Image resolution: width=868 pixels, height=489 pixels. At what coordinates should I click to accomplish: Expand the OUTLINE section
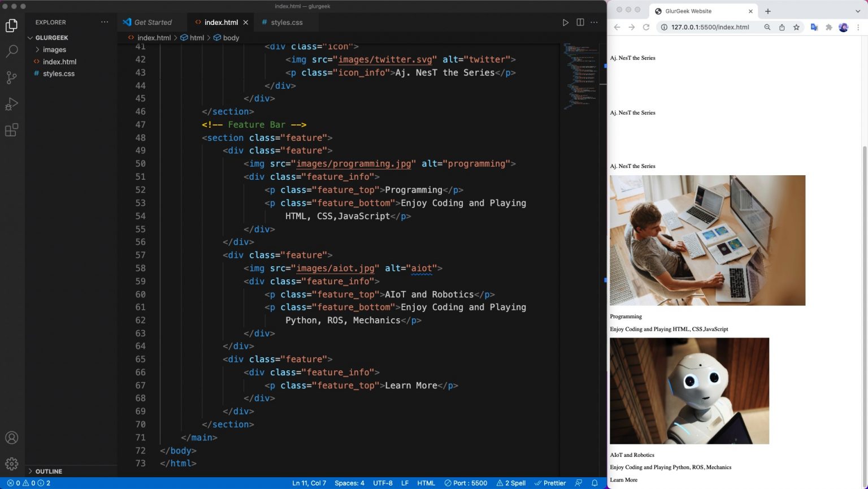pyautogui.click(x=49, y=471)
